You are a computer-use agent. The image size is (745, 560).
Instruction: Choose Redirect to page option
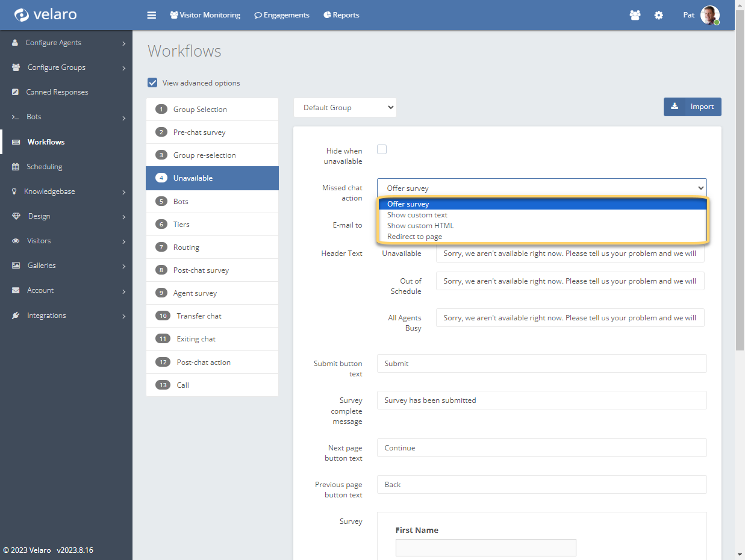pyautogui.click(x=414, y=237)
